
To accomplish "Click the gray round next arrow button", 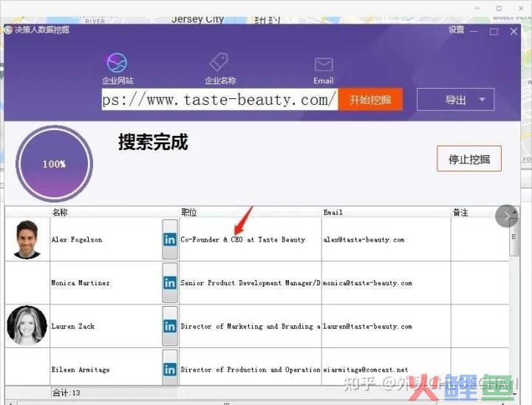I will coord(506,216).
